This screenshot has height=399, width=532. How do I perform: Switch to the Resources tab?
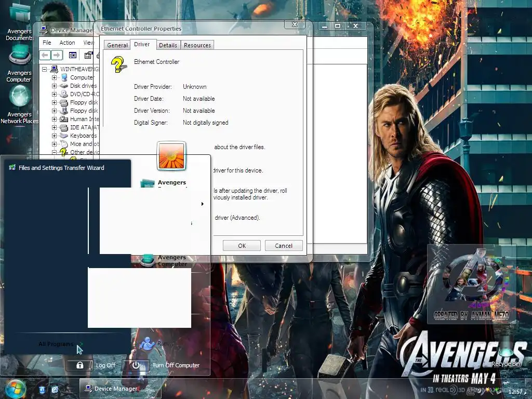[x=197, y=45]
